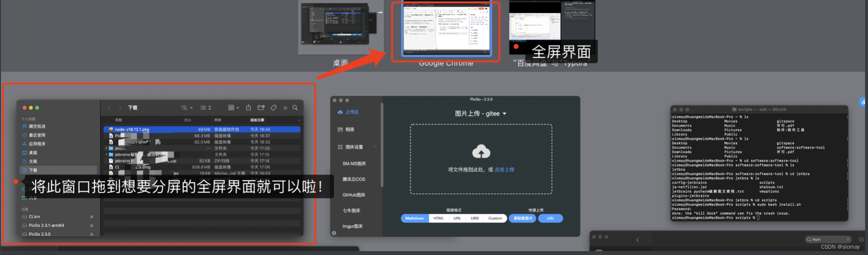This screenshot has height=255, width=868.
Task: Click PicGo info icon at bottom-left
Action: coord(334,233)
